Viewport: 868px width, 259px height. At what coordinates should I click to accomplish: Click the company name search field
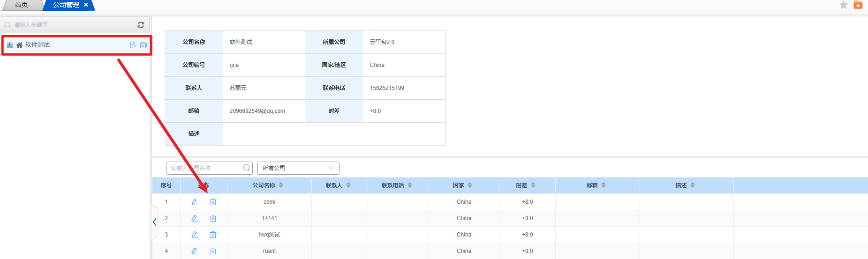205,168
